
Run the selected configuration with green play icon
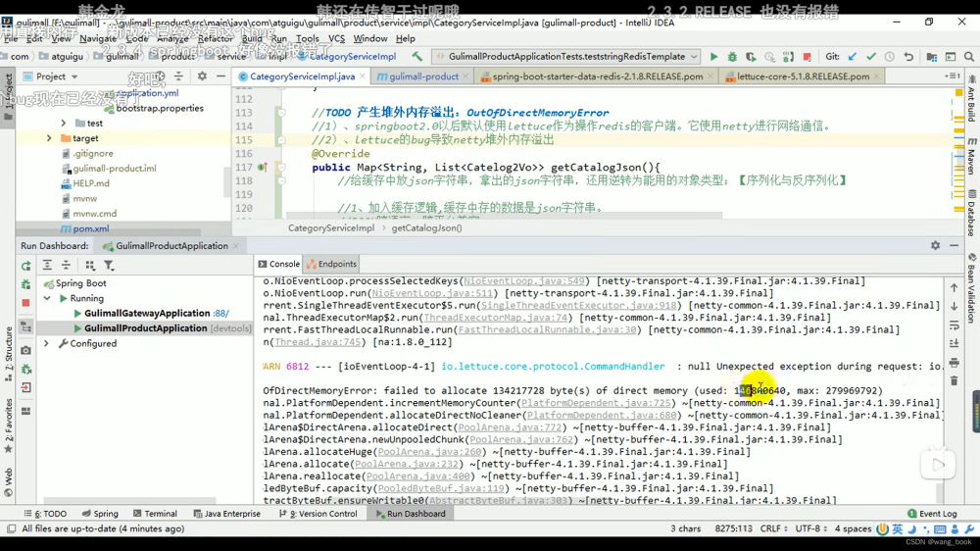pyautogui.click(x=713, y=56)
